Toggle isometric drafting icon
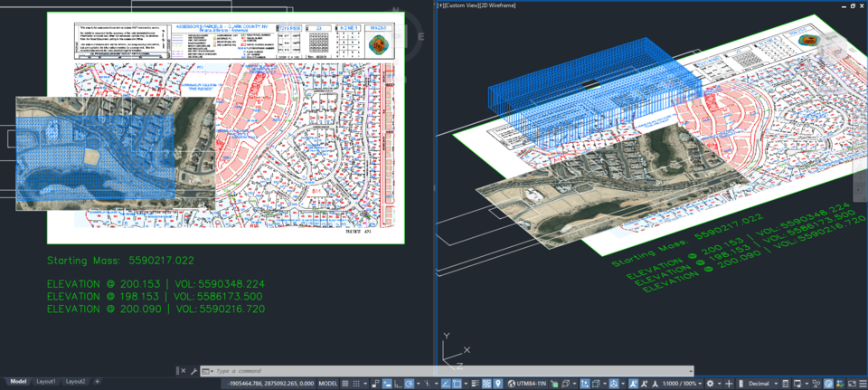 428,384
